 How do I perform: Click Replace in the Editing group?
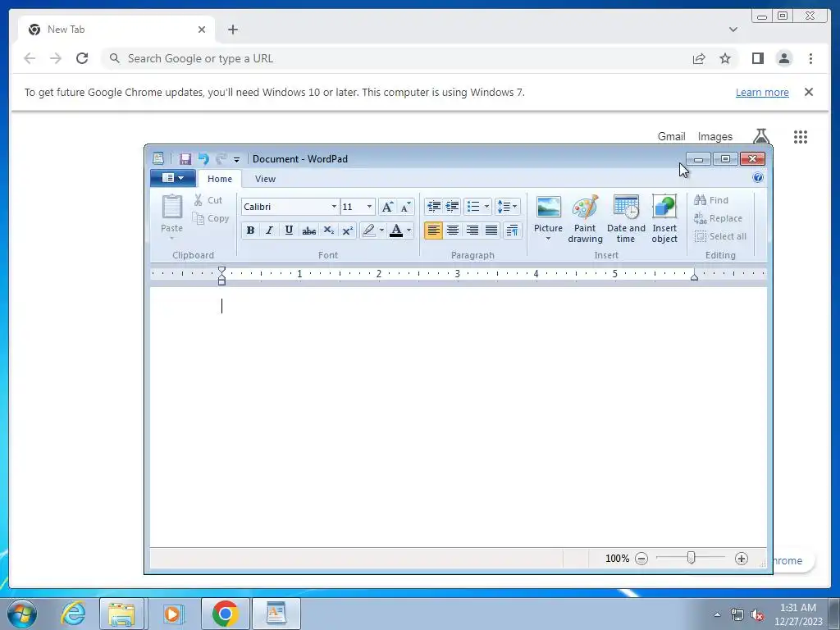[718, 218]
